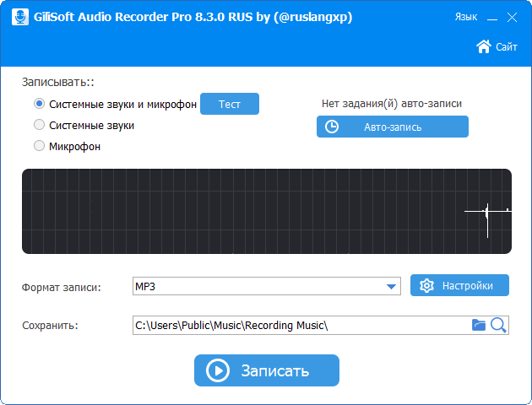Choose the Микрофон radio option

(39, 146)
